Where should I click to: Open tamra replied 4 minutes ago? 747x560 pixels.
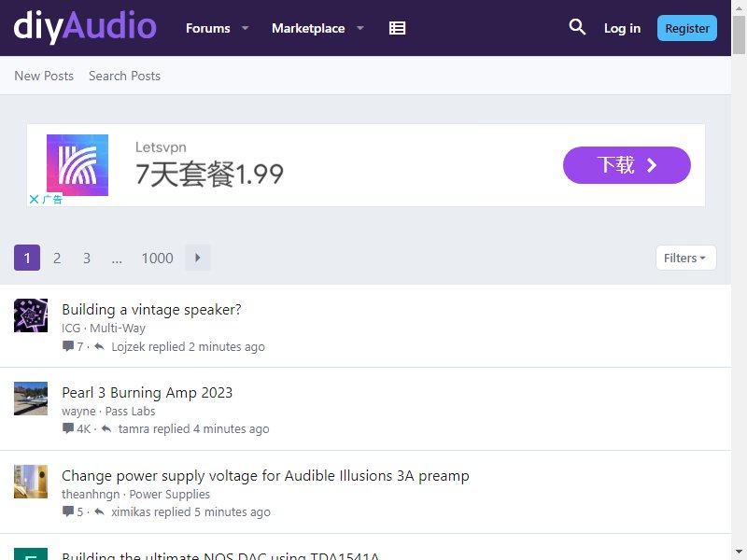click(194, 429)
